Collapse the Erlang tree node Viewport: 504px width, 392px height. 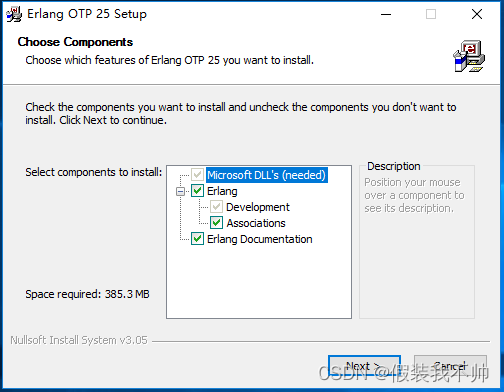click(180, 191)
